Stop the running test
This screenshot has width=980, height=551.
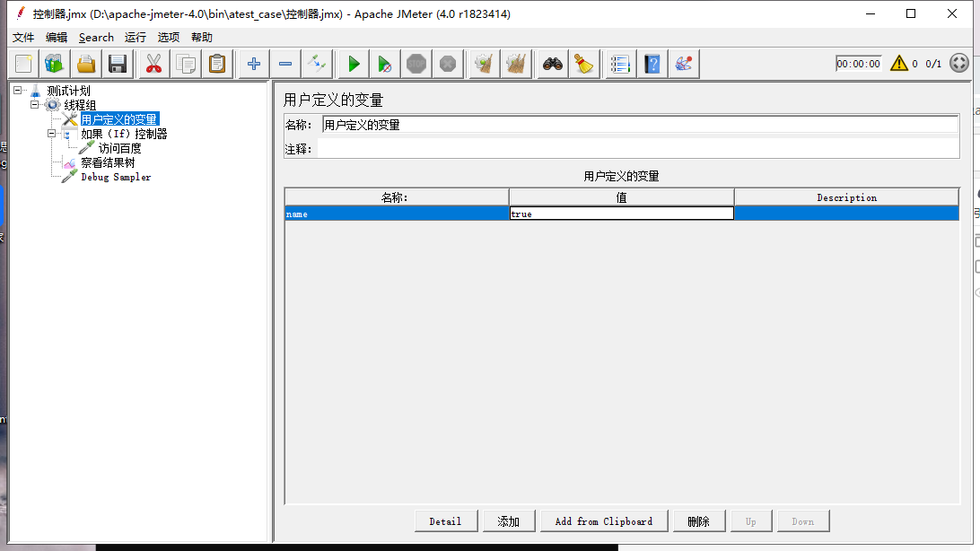[x=415, y=64]
